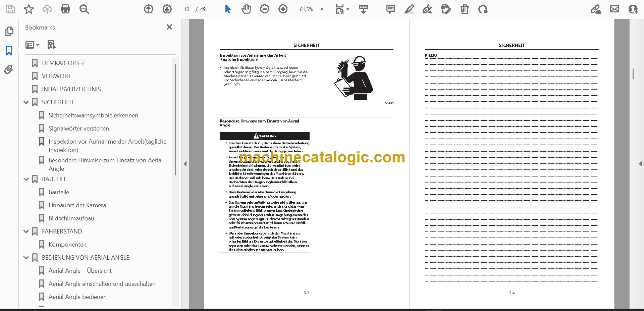Click the Print document icon

65,9
